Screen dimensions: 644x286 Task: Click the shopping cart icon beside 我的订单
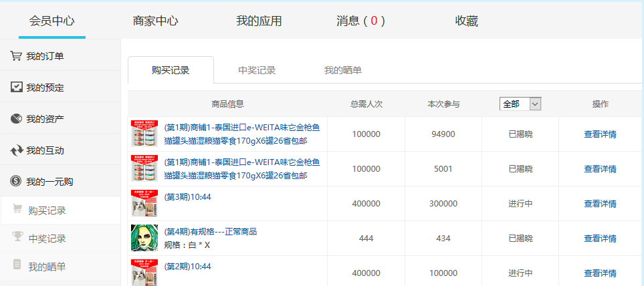(x=16, y=56)
